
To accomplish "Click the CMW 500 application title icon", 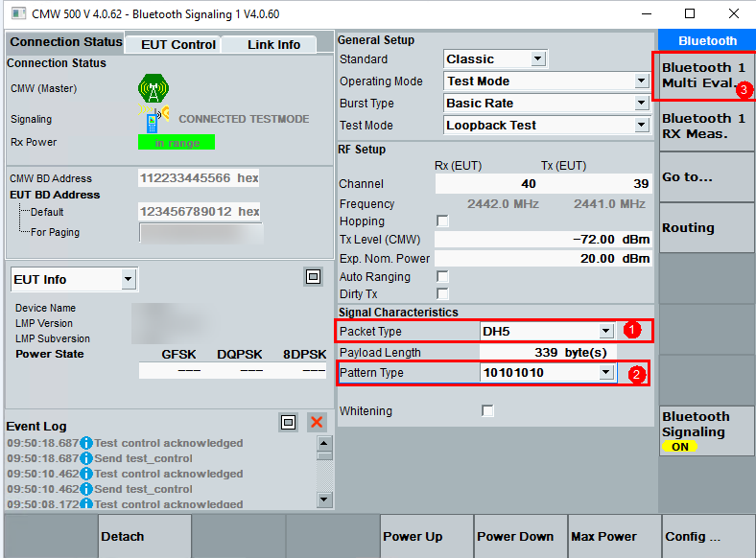I will (x=18, y=13).
